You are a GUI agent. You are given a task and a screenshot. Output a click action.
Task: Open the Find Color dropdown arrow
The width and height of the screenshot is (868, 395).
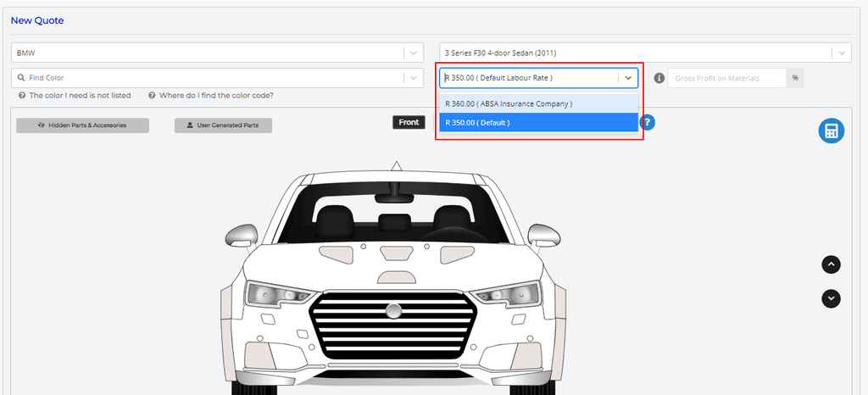(x=413, y=78)
